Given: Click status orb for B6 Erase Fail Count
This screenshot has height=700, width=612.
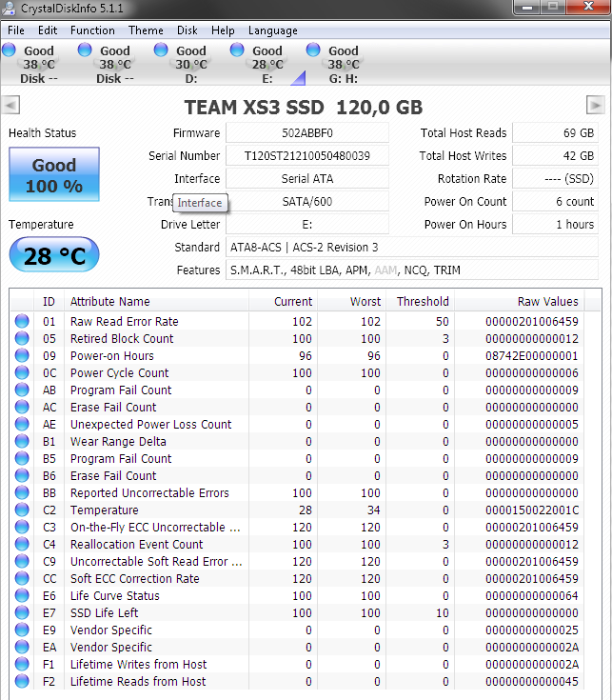Looking at the screenshot, I should 22,475.
